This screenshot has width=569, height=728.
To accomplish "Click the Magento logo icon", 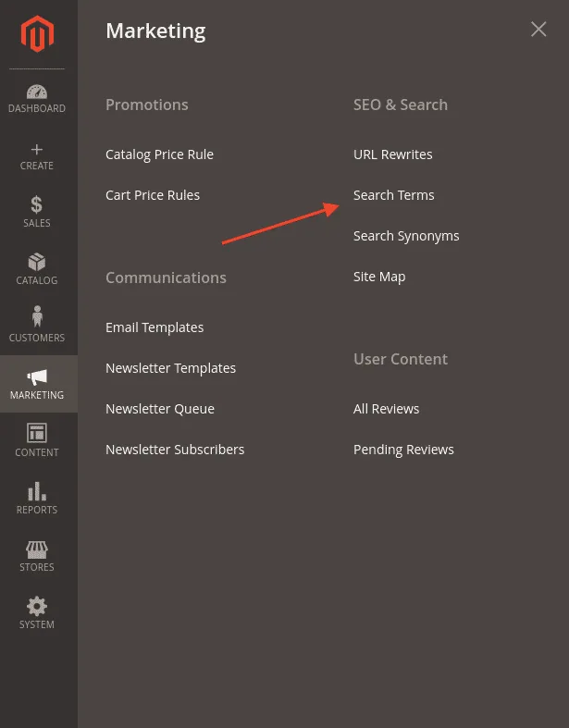I will tap(37, 33).
